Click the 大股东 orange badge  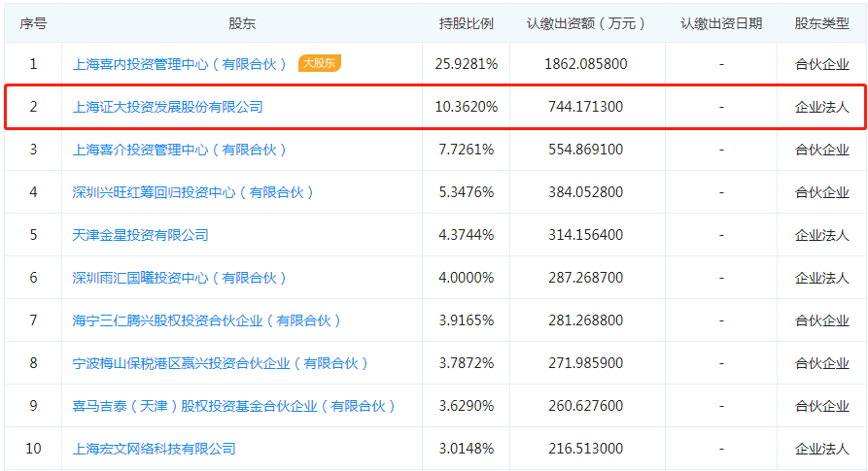(320, 63)
